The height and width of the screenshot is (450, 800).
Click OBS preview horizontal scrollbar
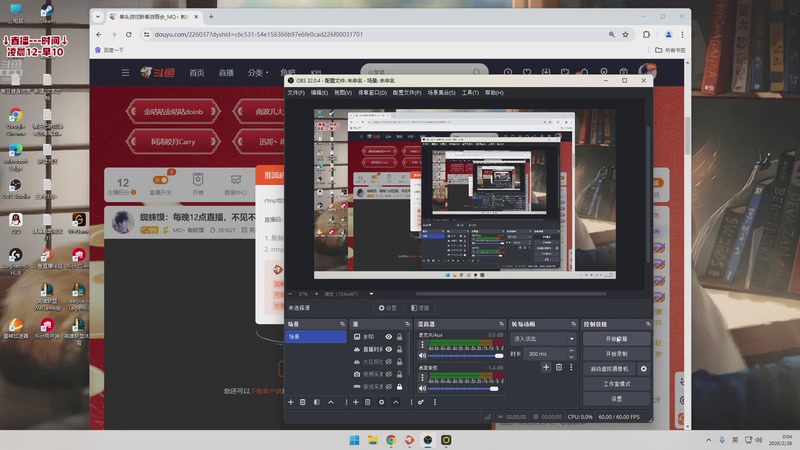point(510,294)
